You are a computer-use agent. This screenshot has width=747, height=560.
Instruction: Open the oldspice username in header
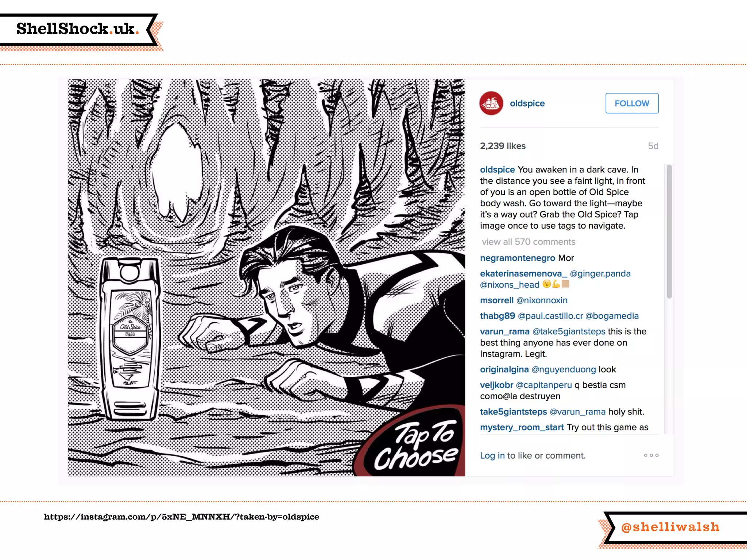pos(527,104)
